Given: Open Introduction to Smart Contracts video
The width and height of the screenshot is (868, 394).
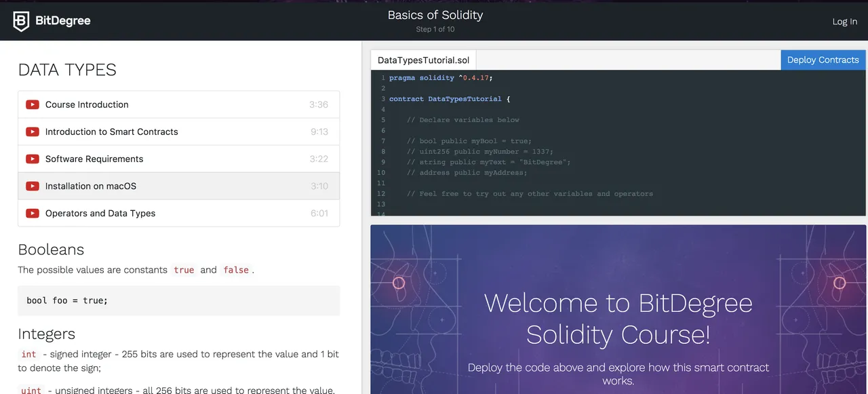Looking at the screenshot, I should [x=178, y=132].
